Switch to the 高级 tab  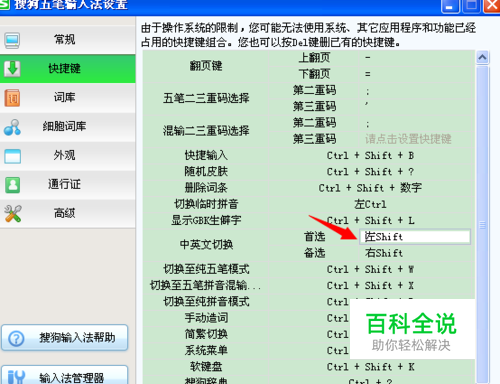pyautogui.click(x=68, y=213)
